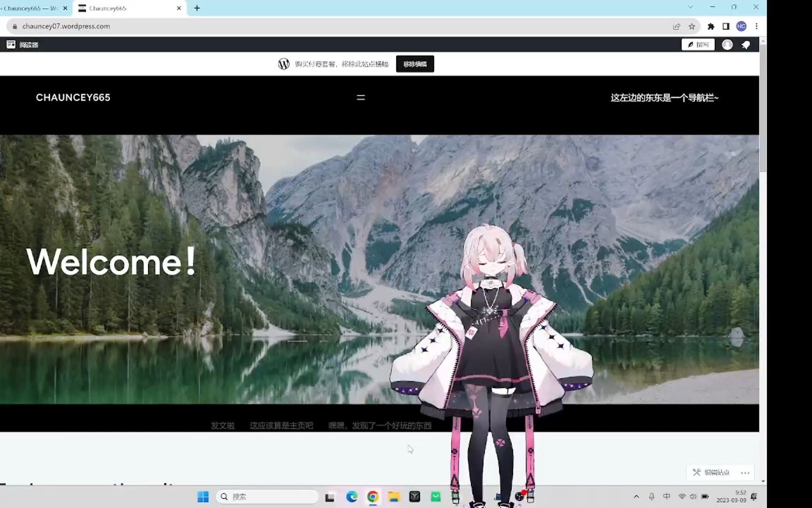The width and height of the screenshot is (812, 508).
Task: Toggle the Chrome side panel icon
Action: 726,26
